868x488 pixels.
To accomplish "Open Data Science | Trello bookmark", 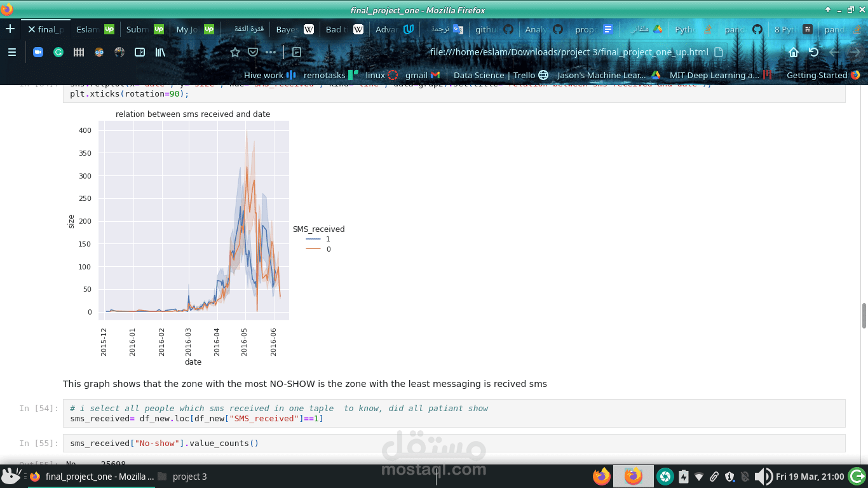I will pos(501,75).
